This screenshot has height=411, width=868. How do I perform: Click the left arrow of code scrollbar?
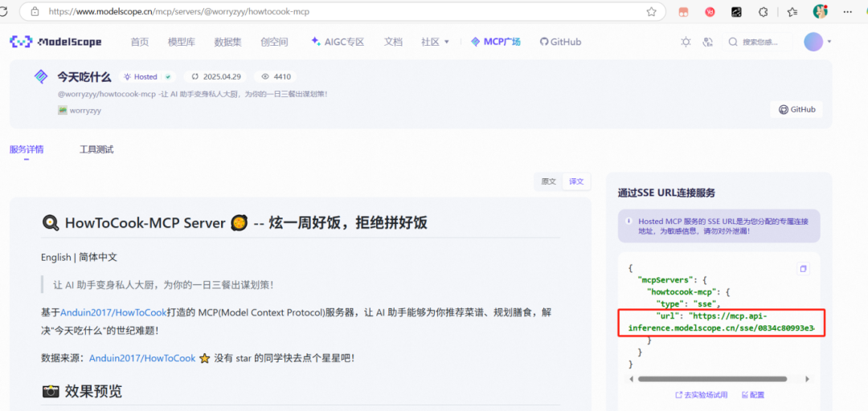pyautogui.click(x=632, y=379)
